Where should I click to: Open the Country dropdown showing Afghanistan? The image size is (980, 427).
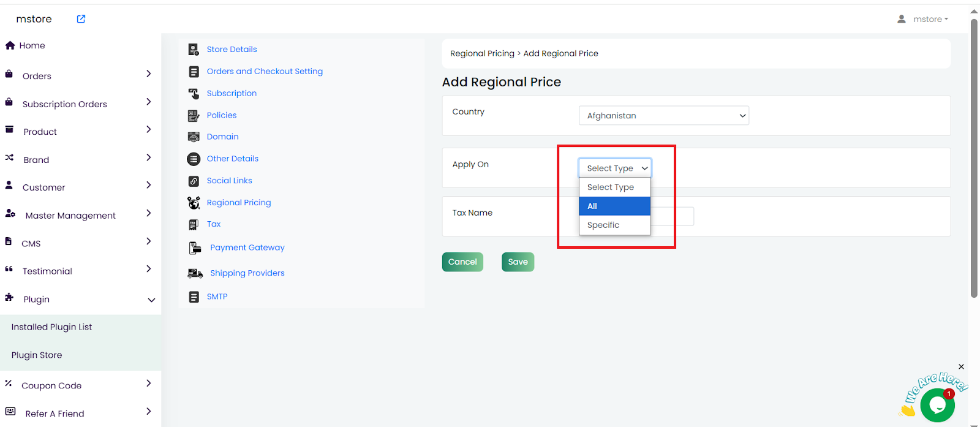663,116
